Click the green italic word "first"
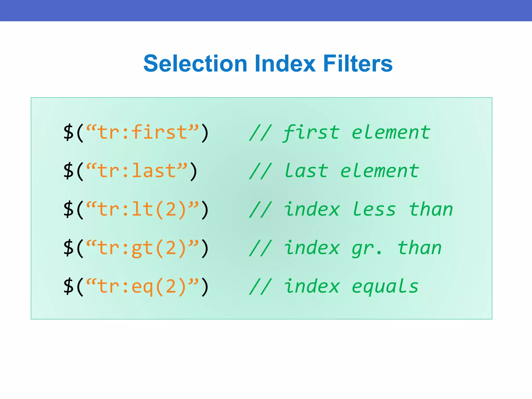Viewport: 532px width, 399px height. [311, 132]
